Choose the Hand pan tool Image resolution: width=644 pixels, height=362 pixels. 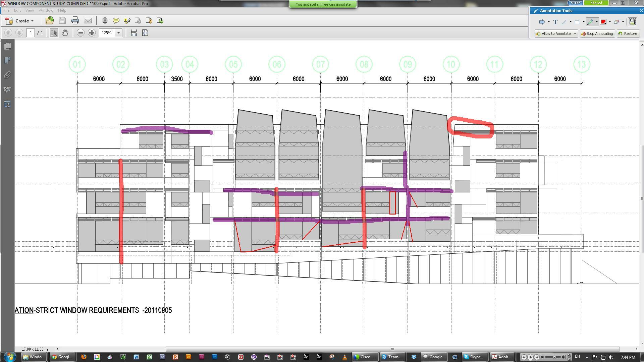coord(65,33)
